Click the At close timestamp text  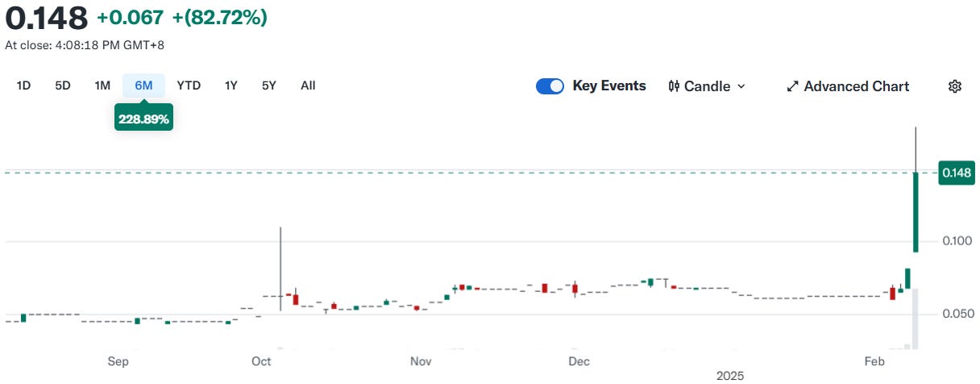pos(85,45)
